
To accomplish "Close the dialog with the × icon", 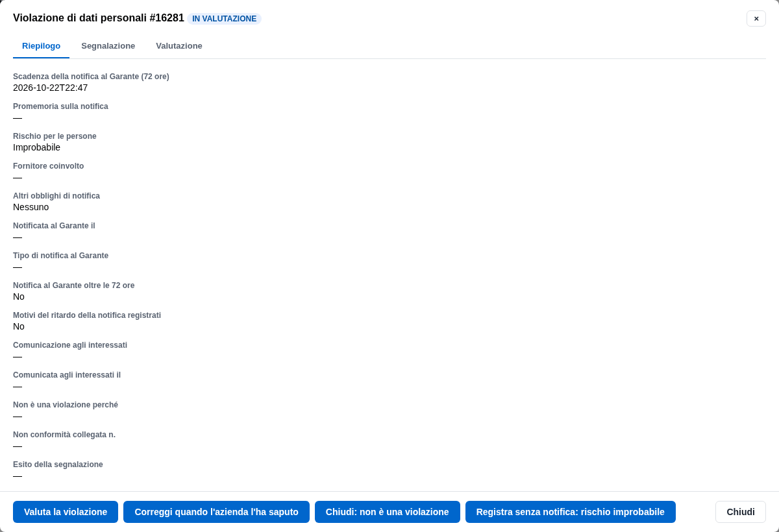I will [756, 18].
